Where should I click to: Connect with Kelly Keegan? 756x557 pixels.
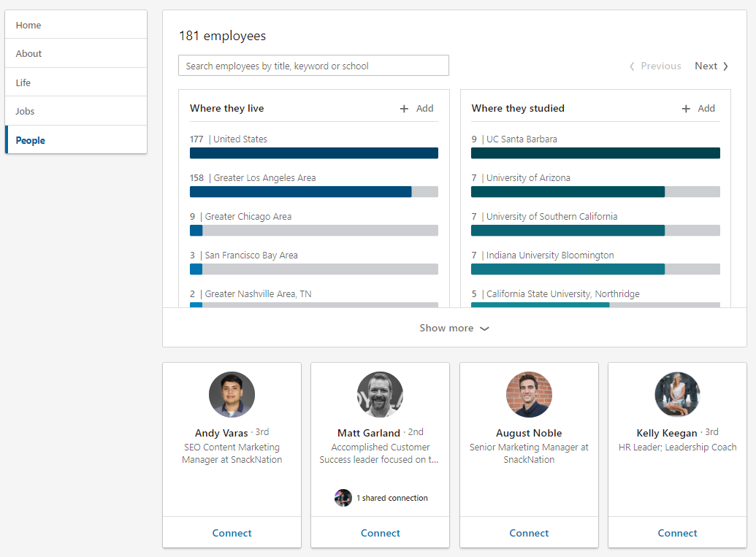(x=677, y=533)
